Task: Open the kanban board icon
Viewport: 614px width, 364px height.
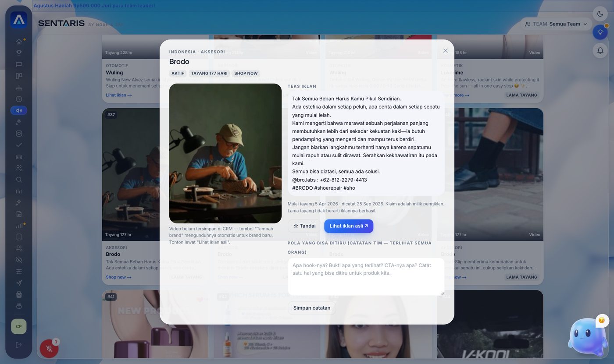Action: [x=19, y=76]
